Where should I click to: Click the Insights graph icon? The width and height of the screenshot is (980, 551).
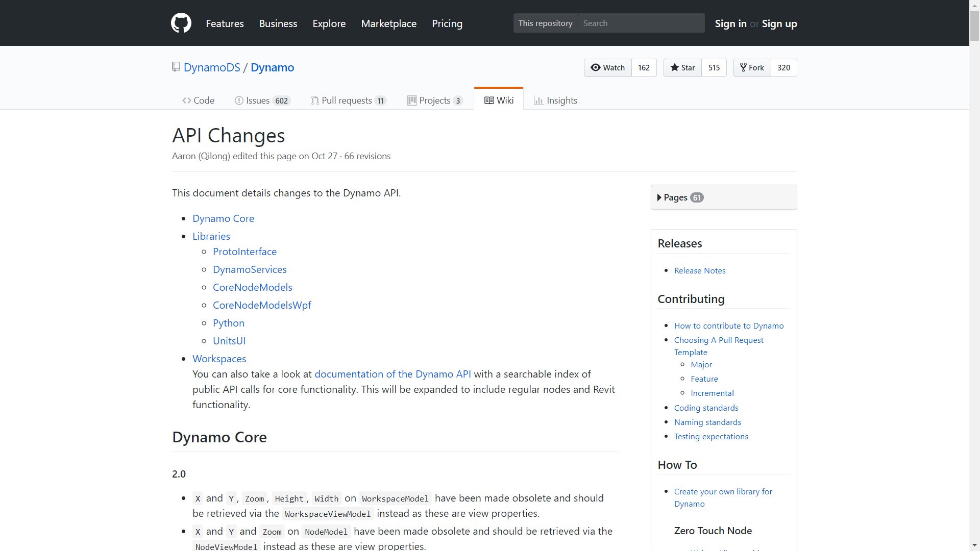click(538, 101)
